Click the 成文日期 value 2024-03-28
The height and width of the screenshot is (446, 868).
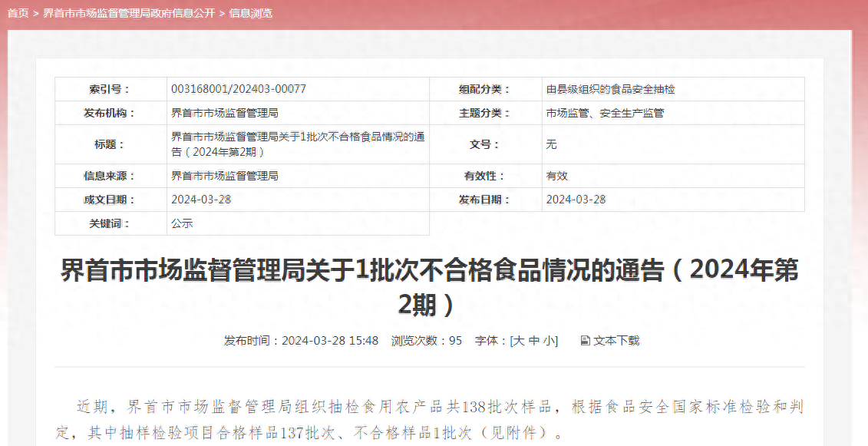coord(201,200)
